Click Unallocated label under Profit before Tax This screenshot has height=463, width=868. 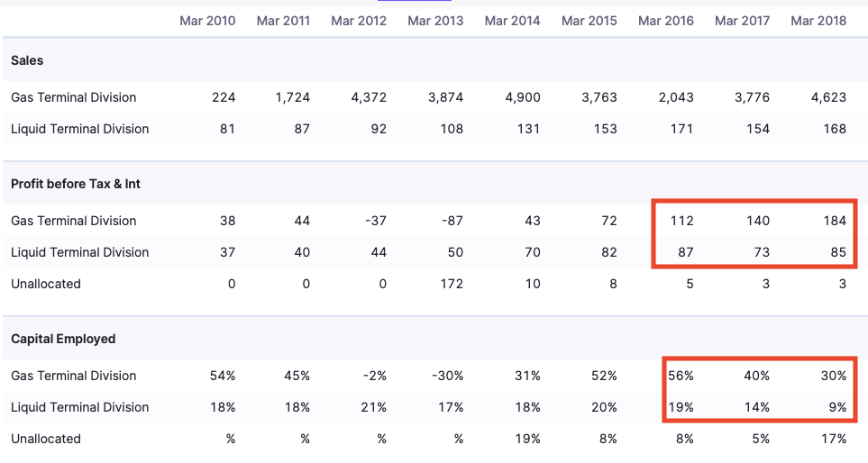(46, 284)
